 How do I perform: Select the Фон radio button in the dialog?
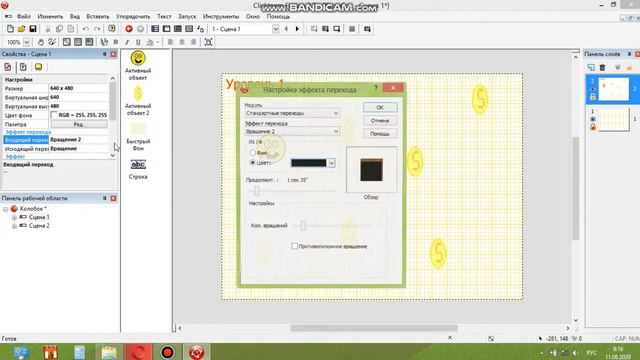[252, 153]
